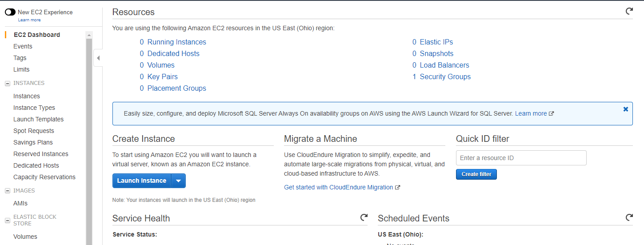Image resolution: width=644 pixels, height=245 pixels.
Task: Open the Dedicated Hosts resource link
Action: point(173,53)
